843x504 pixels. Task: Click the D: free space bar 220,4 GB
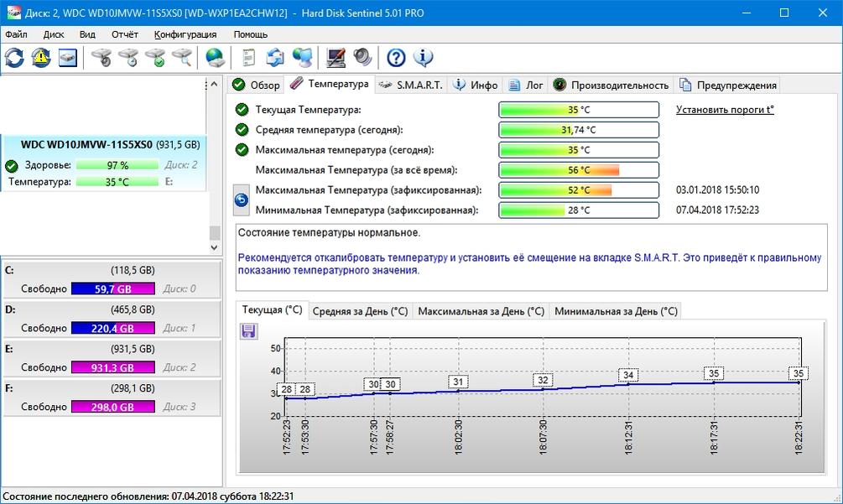(113, 328)
